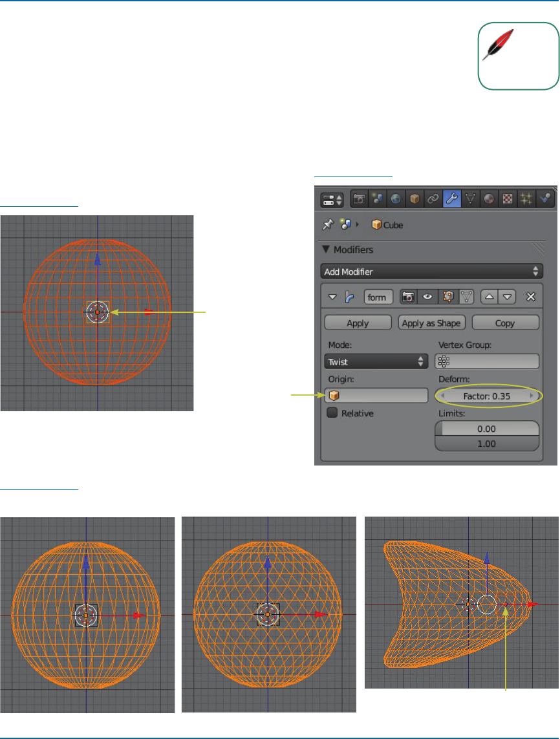Move the modifier up in the stack
This screenshot has height=739, width=560.
(490, 297)
